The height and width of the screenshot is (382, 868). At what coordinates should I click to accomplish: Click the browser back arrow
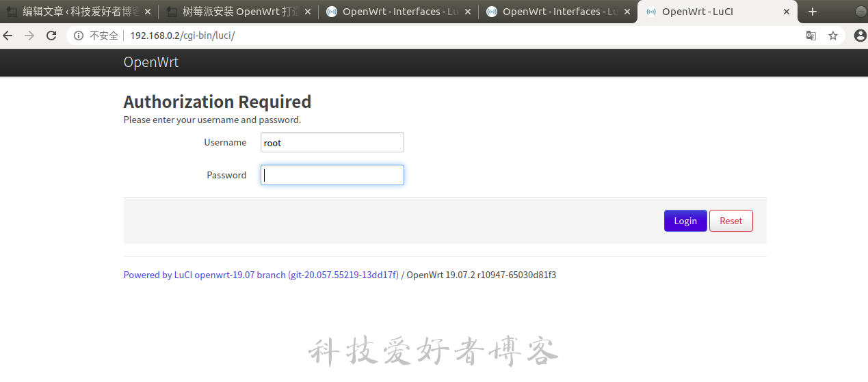click(8, 36)
